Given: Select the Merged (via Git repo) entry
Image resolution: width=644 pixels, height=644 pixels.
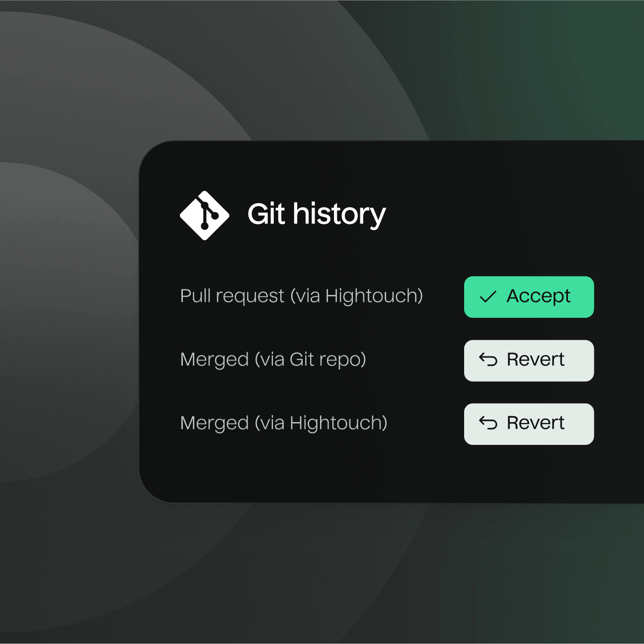Looking at the screenshot, I should click(274, 359).
